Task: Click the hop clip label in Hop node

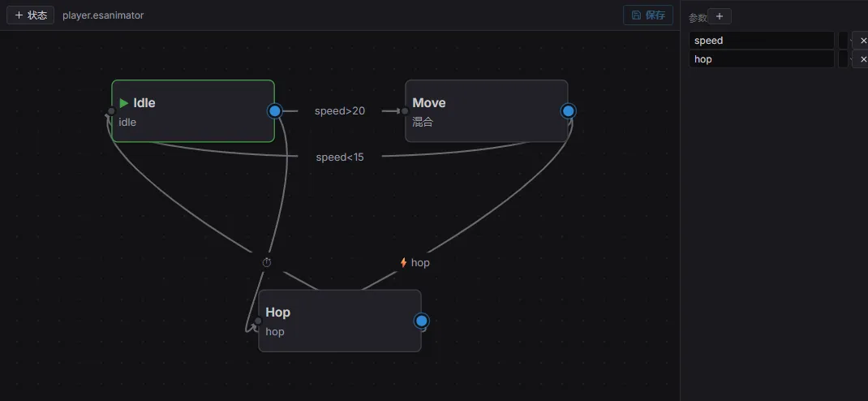Action: pyautogui.click(x=274, y=332)
